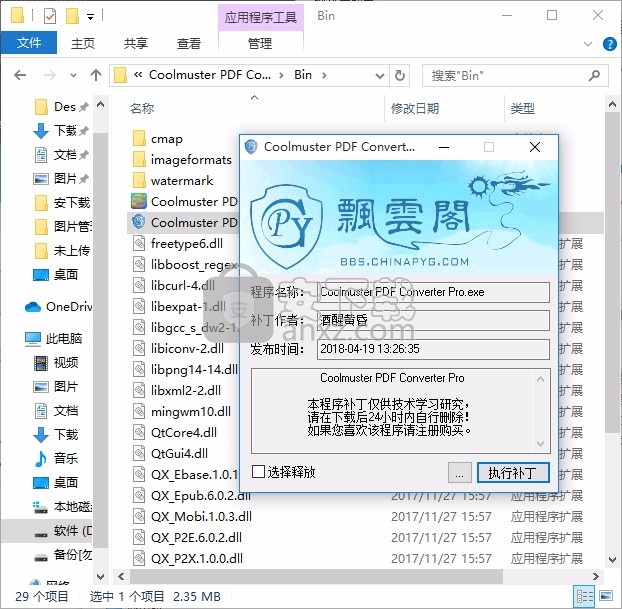622x609 pixels.
Task: Expand the Coolmuster PDF Co... breadcrumb chevron
Action: point(281,75)
